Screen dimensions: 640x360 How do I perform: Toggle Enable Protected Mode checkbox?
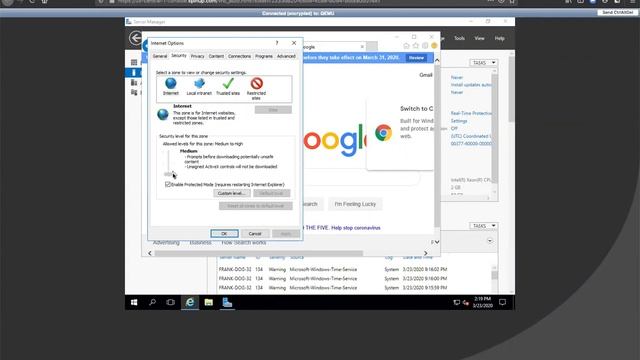click(168, 184)
